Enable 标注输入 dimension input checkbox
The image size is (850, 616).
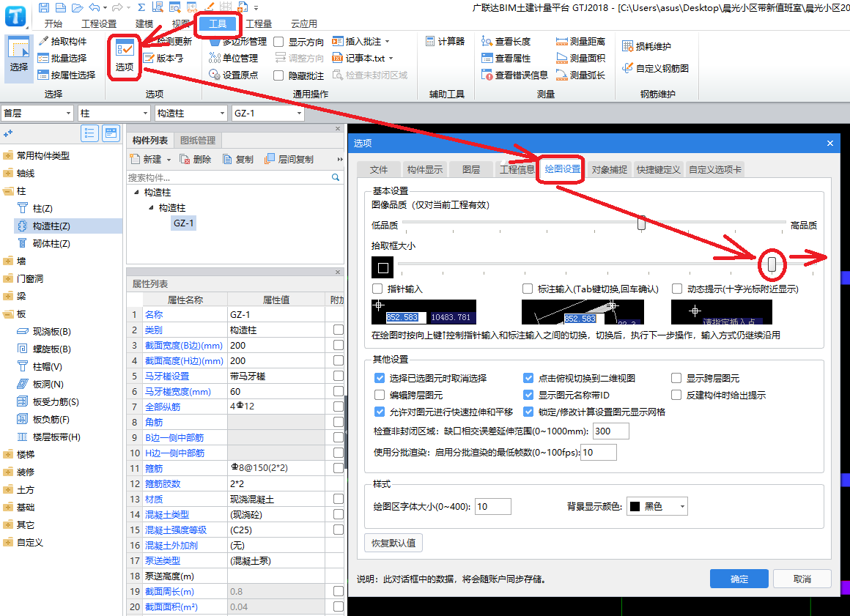pos(528,289)
